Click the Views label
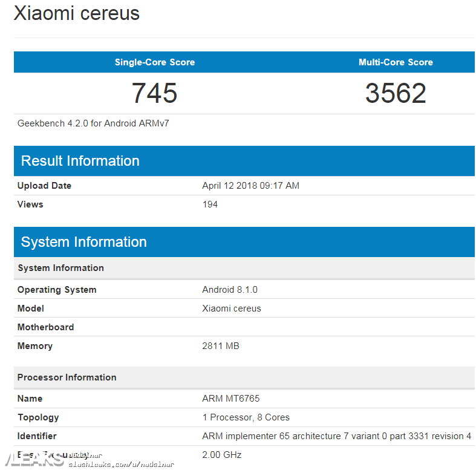 pyautogui.click(x=30, y=204)
